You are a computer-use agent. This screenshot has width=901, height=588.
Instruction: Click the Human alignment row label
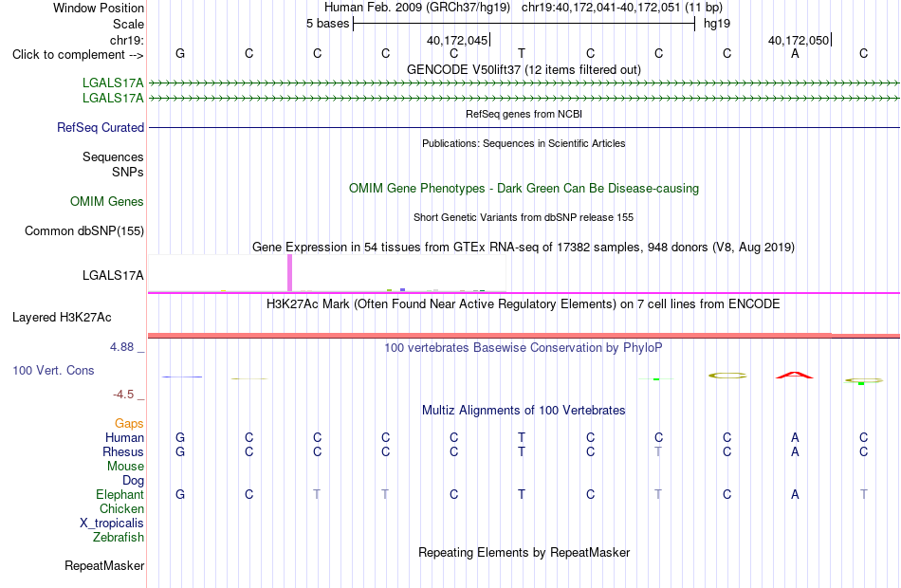point(124,438)
